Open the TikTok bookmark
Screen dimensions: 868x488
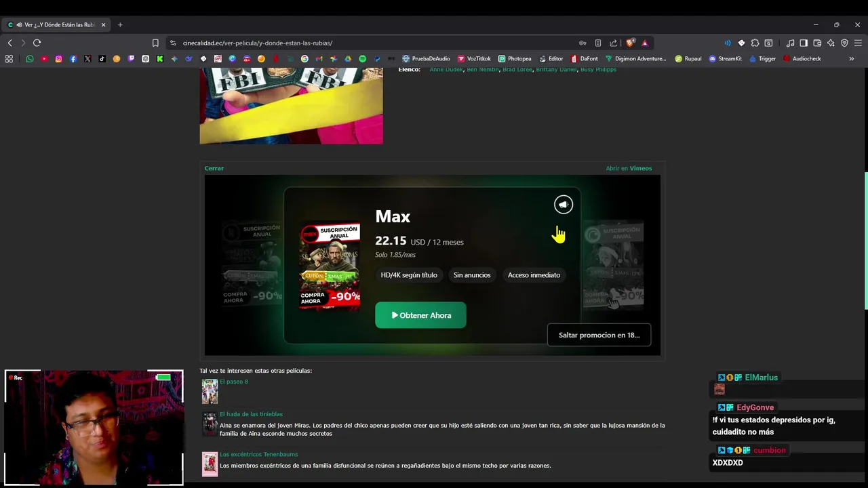[x=102, y=59]
